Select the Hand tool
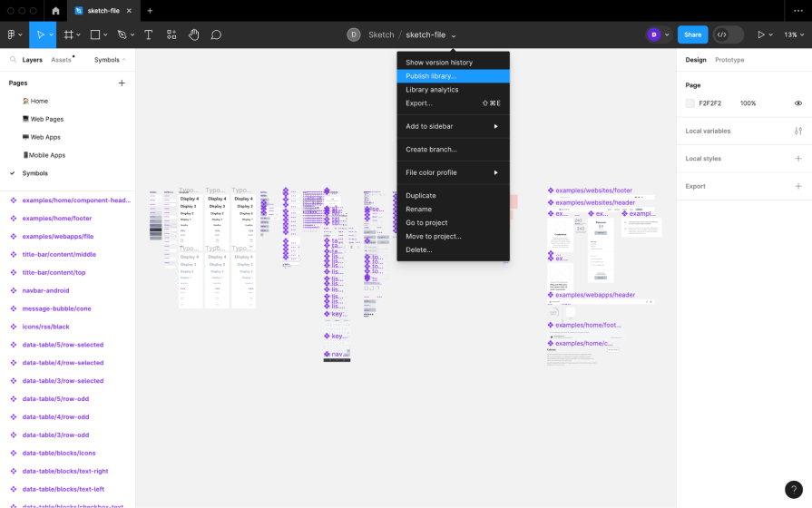 [x=193, y=34]
